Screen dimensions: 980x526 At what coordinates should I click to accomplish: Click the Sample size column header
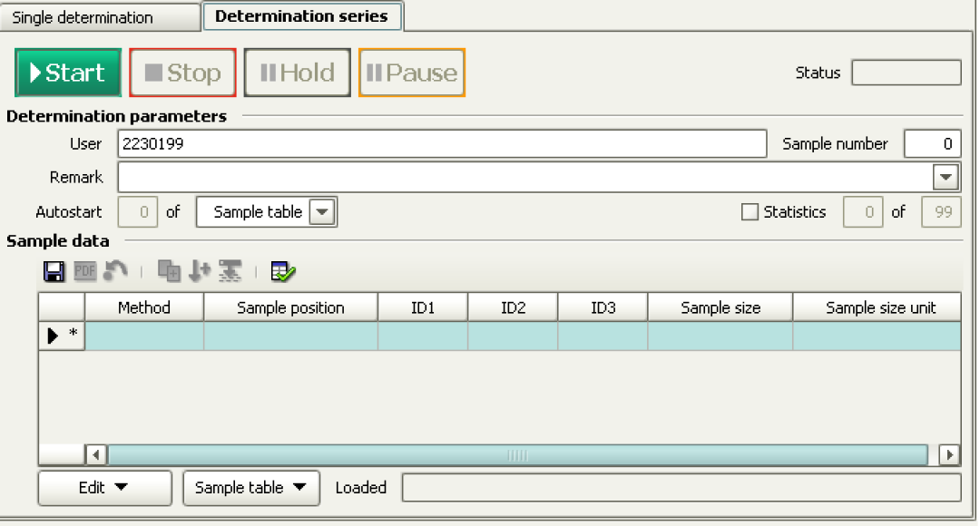coord(720,307)
